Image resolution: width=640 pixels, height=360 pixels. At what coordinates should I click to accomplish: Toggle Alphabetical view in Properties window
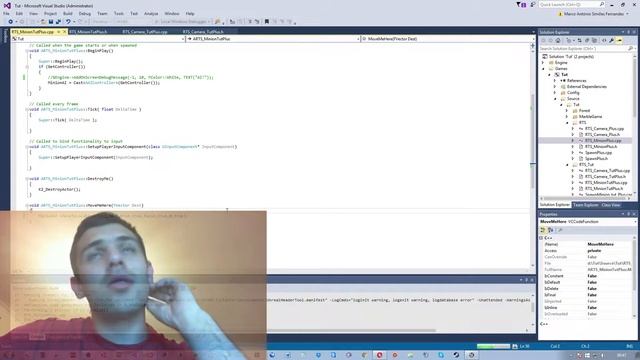click(550, 230)
